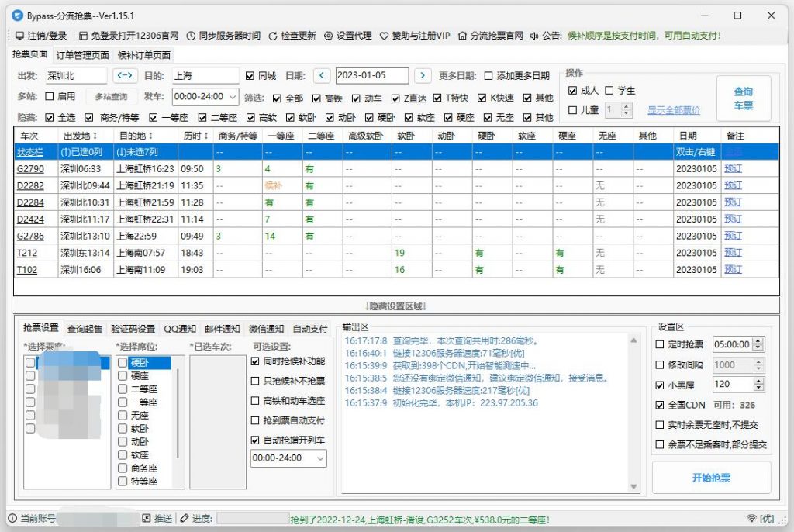
Task: Click the date field showing 2023-01-05
Action: click(372, 76)
